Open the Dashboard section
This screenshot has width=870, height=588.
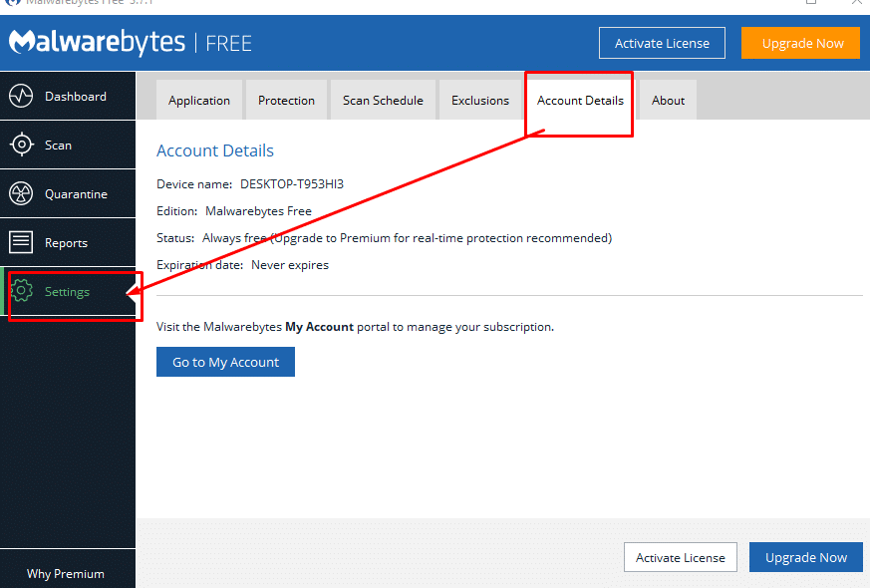(x=68, y=96)
